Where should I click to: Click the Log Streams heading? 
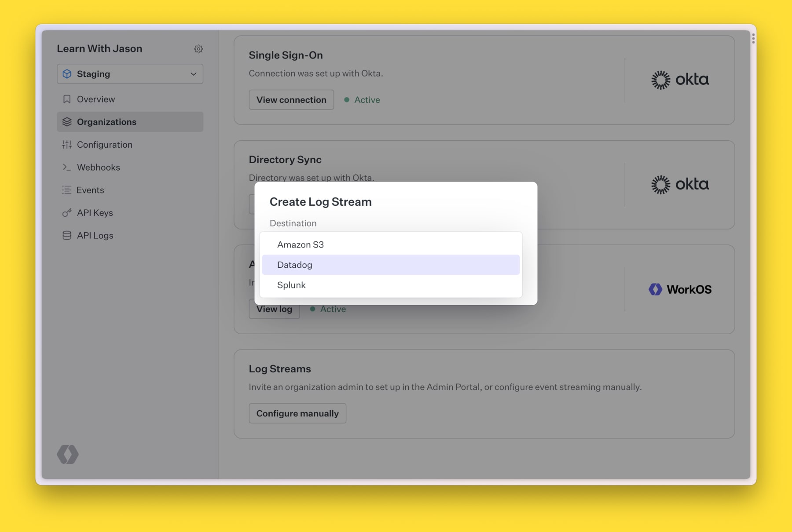pyautogui.click(x=280, y=369)
